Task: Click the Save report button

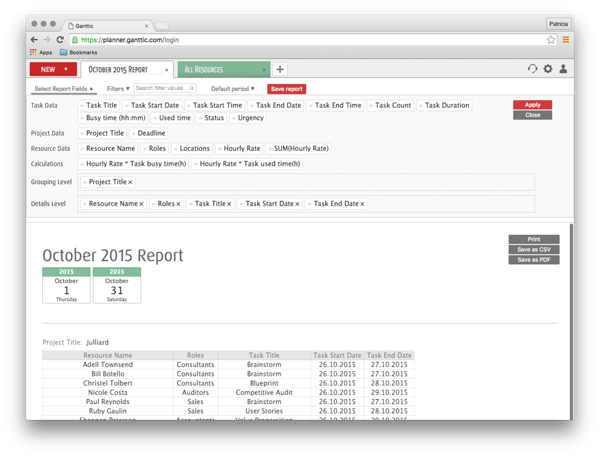Action: coord(287,89)
